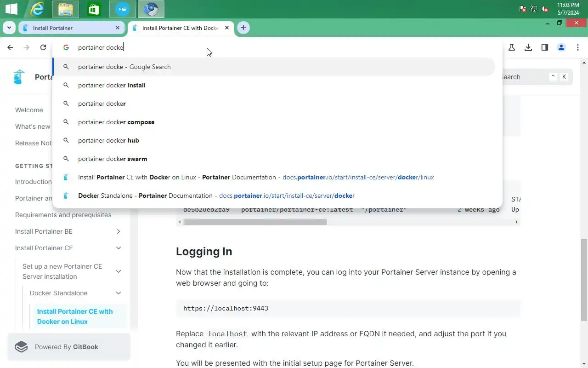
Task: Open 'Docker Standalone - Portainer Documentation' suggestion
Action: 274,195
